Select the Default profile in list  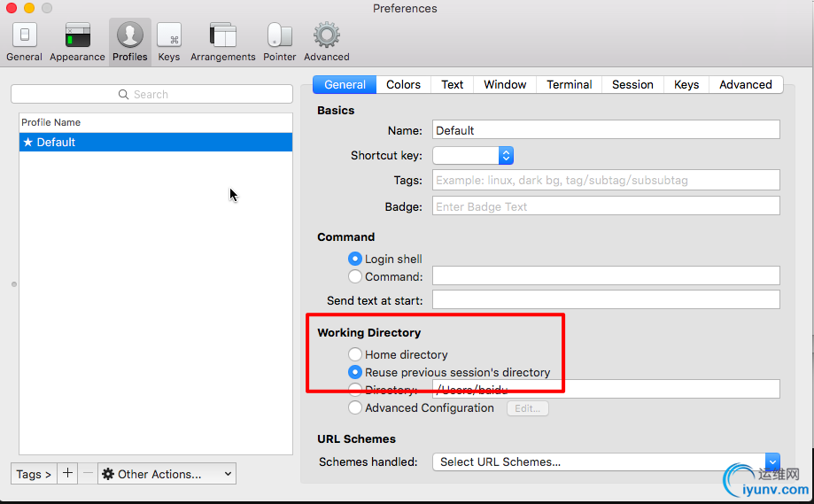point(156,143)
